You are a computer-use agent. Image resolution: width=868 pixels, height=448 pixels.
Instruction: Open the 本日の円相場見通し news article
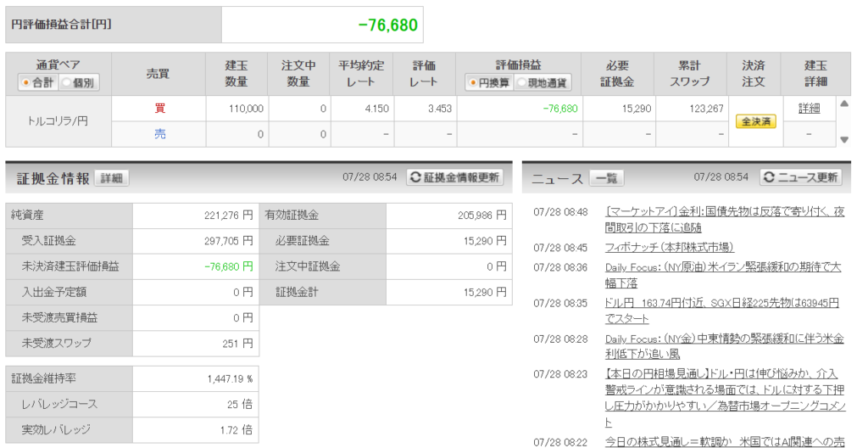726,398
